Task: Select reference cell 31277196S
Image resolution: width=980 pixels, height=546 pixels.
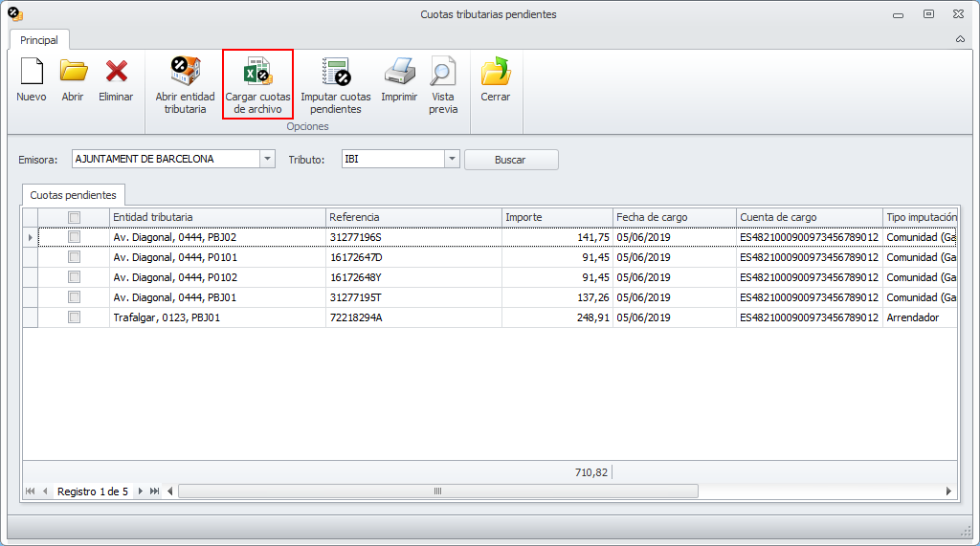Action: click(x=413, y=237)
